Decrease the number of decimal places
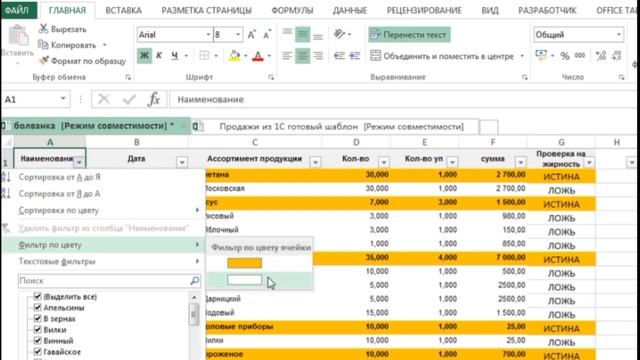This screenshot has height=360, width=640. point(616,56)
